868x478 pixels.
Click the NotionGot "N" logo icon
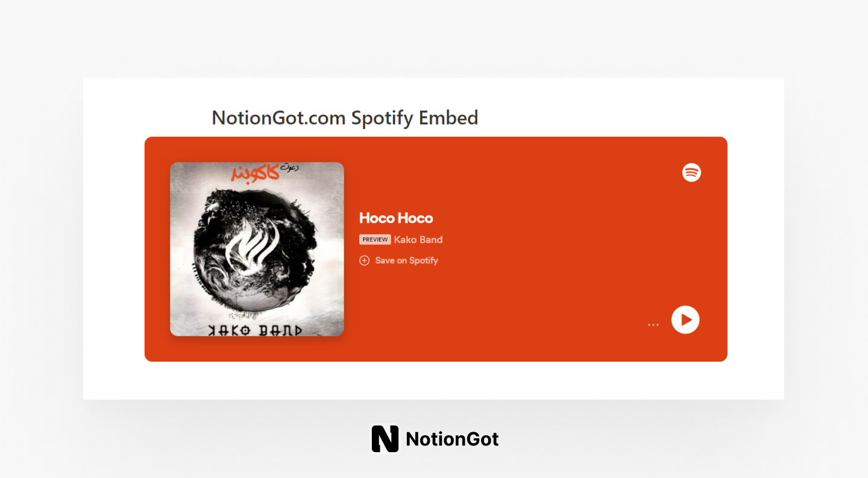click(x=385, y=438)
